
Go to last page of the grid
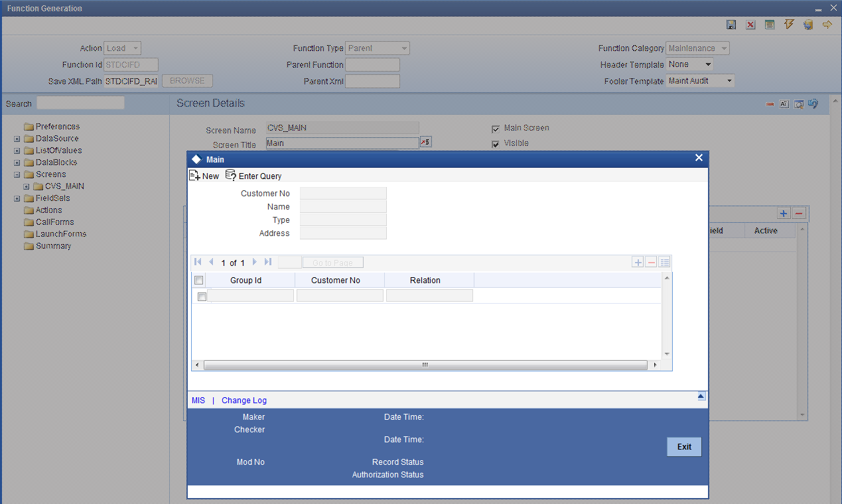point(268,263)
